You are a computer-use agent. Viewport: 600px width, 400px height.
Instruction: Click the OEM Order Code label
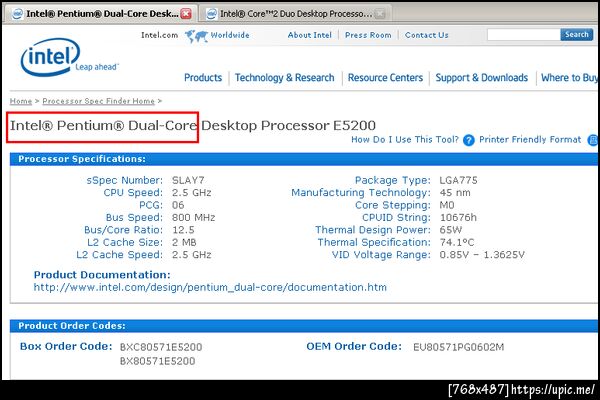click(354, 346)
